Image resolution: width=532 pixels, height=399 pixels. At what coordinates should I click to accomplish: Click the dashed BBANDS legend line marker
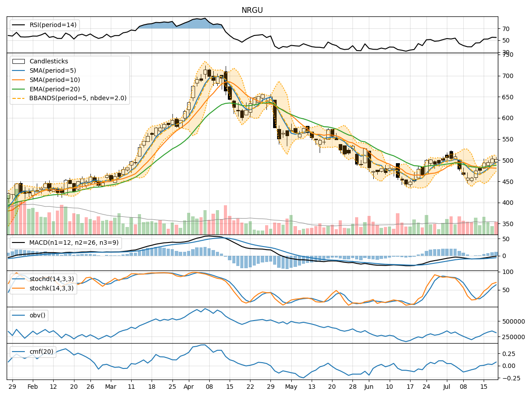[19, 98]
